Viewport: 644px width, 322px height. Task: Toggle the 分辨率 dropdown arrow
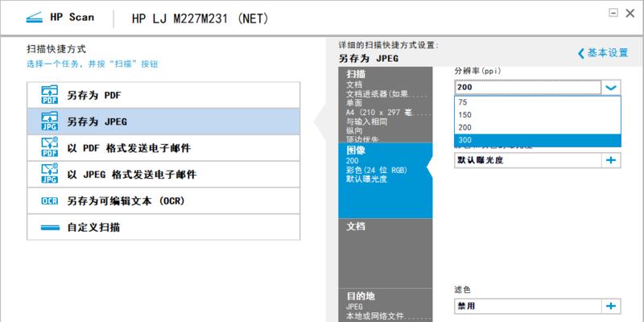[611, 88]
